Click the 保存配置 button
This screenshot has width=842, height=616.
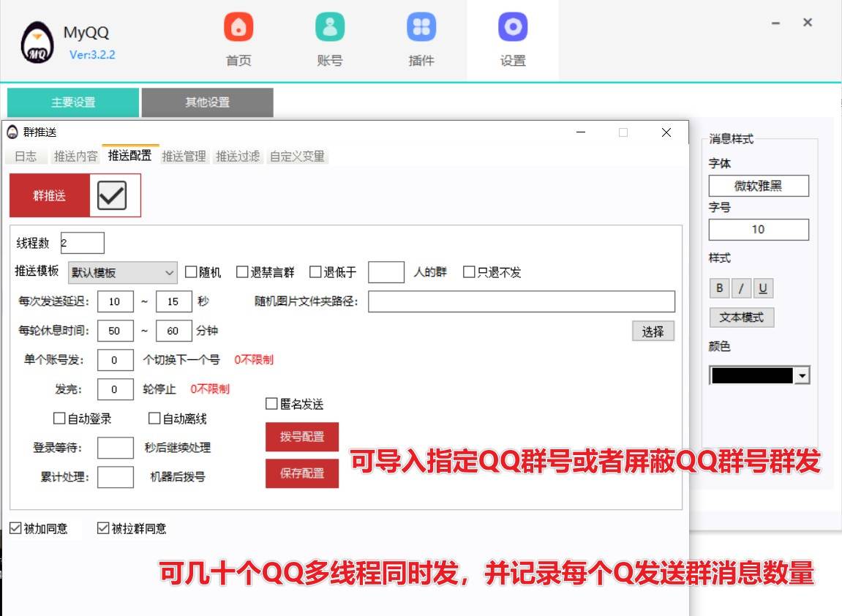[302, 473]
